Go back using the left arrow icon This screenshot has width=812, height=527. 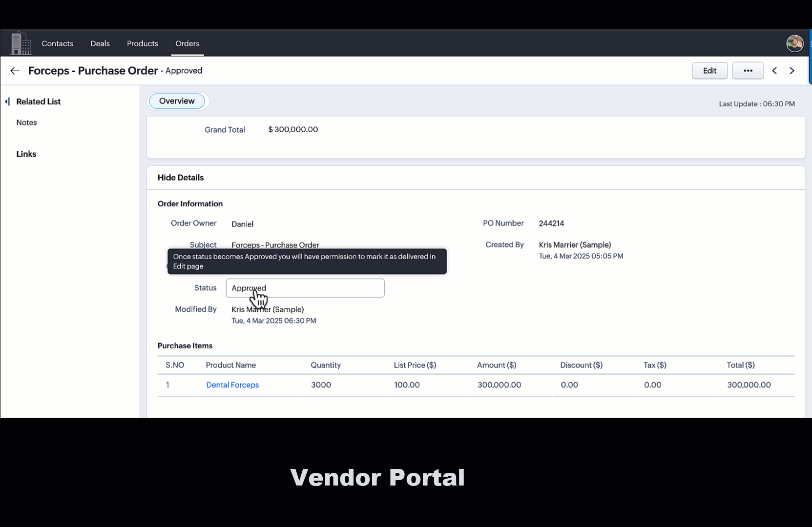tap(15, 71)
